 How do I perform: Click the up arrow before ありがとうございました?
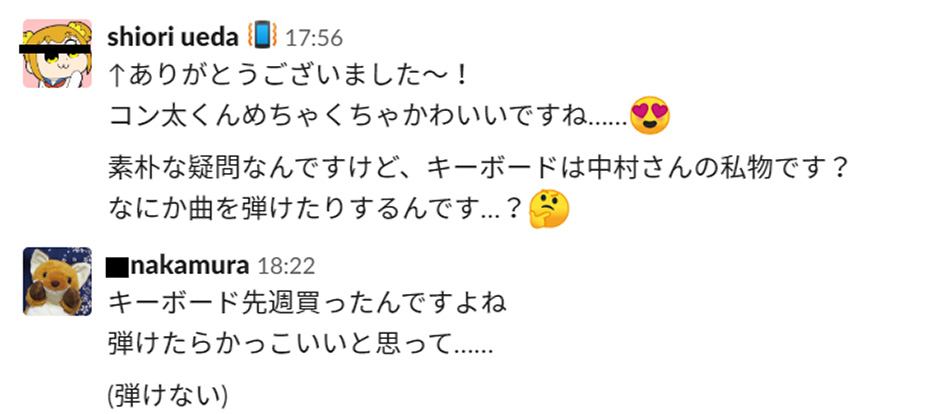tap(115, 77)
